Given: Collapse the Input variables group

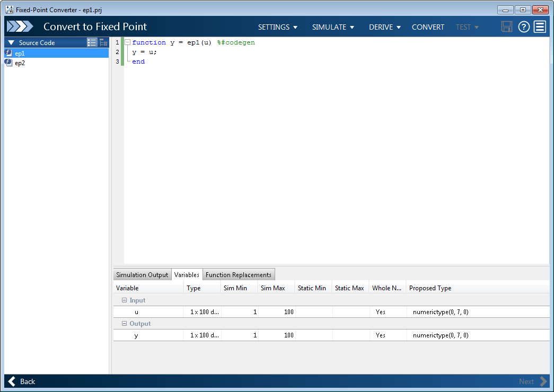Looking at the screenshot, I should [124, 300].
